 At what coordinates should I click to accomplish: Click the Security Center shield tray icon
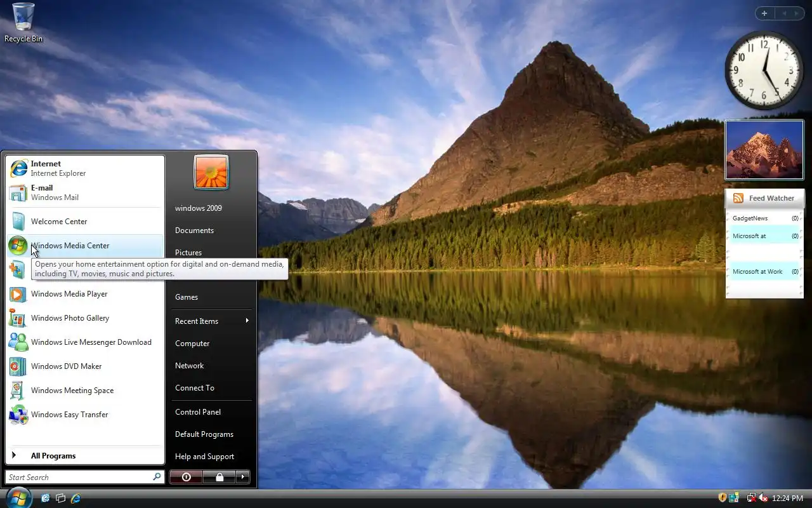click(722, 498)
